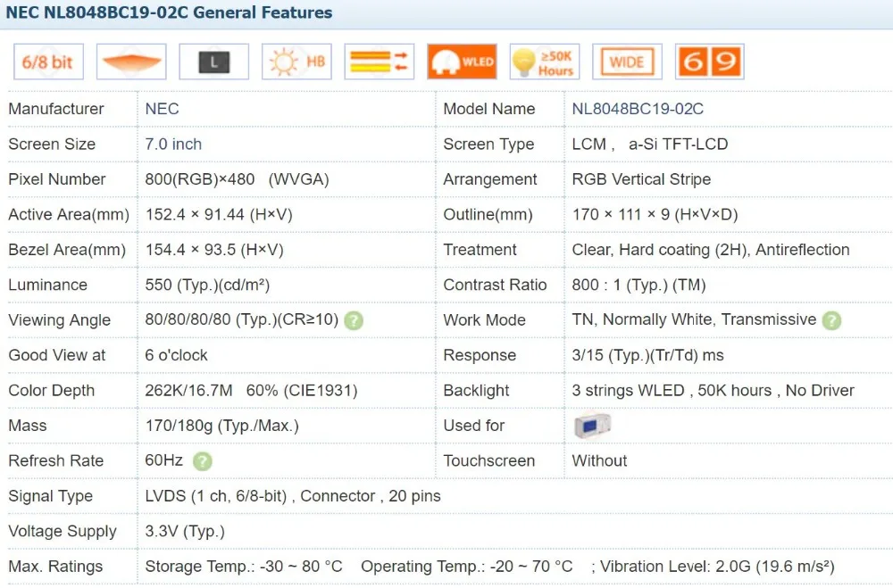The image size is (893, 588).
Task: Click the 'Good View at' row label
Action: click(57, 355)
